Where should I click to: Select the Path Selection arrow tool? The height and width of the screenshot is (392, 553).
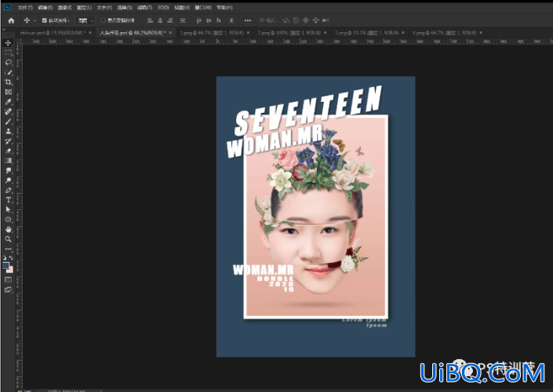(8, 209)
